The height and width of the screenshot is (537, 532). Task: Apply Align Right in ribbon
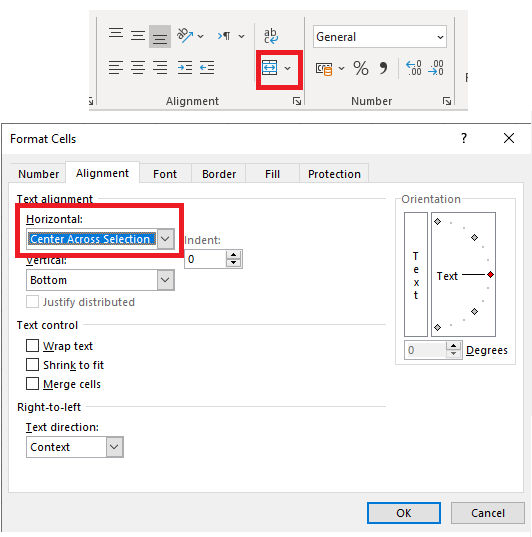(x=160, y=67)
